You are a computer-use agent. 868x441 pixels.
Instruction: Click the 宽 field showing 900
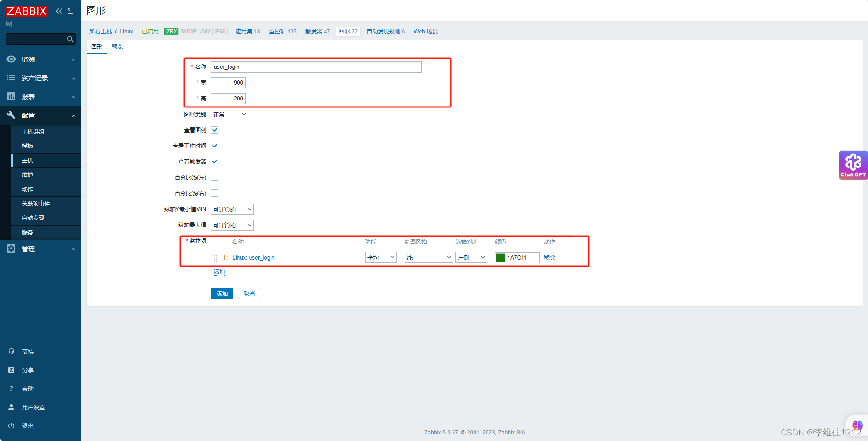coord(228,83)
